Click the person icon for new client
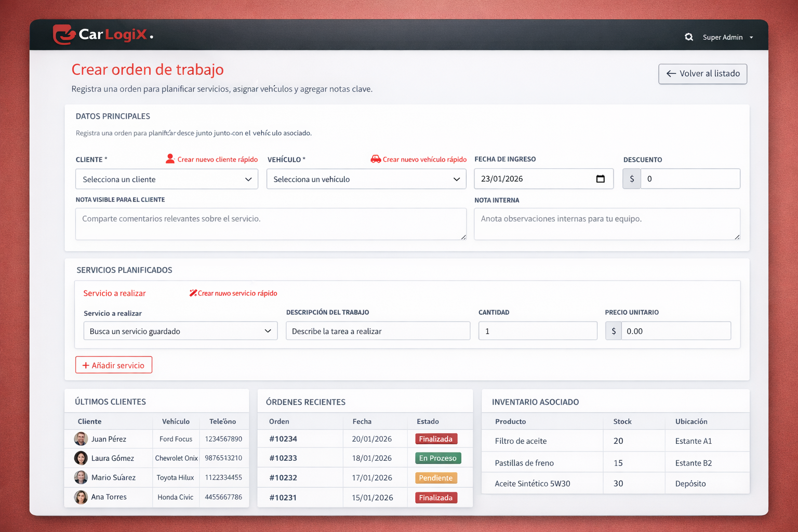This screenshot has width=798, height=532. 170,159
